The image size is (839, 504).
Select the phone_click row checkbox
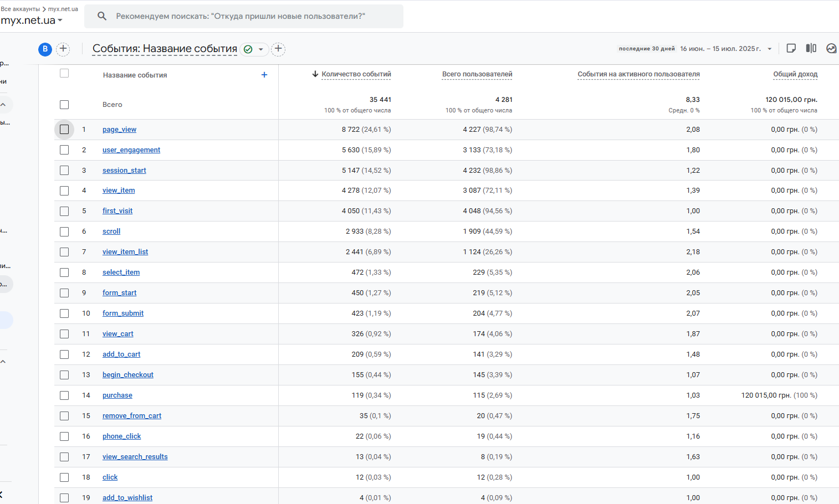pos(64,436)
